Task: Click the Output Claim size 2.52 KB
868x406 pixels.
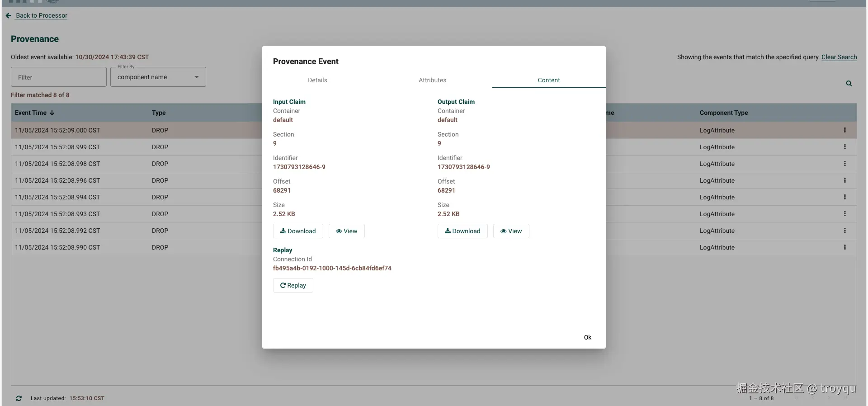Action: (448, 214)
